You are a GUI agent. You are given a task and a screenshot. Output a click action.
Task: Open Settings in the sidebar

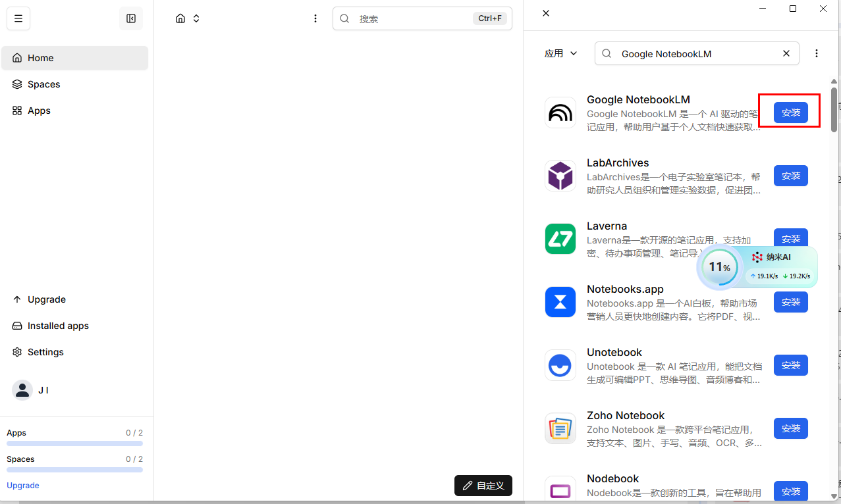point(74,352)
